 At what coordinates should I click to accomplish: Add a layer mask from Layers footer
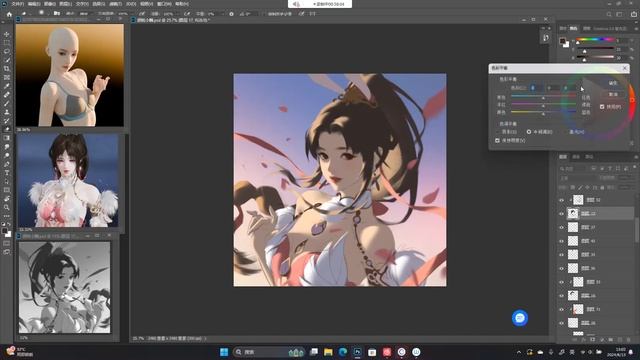tap(593, 340)
